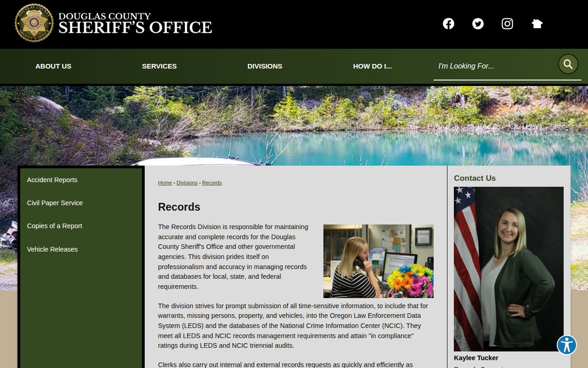Click the search magnifier button
The height and width of the screenshot is (368, 588).
coord(568,64)
